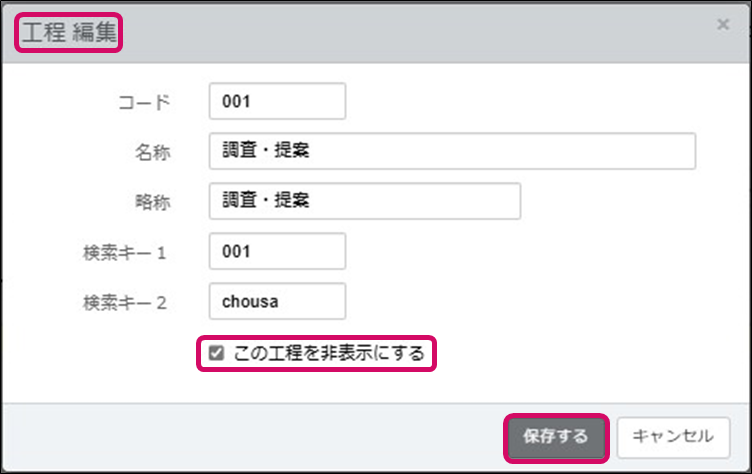Click the 工程 編集 dialog title

(68, 33)
